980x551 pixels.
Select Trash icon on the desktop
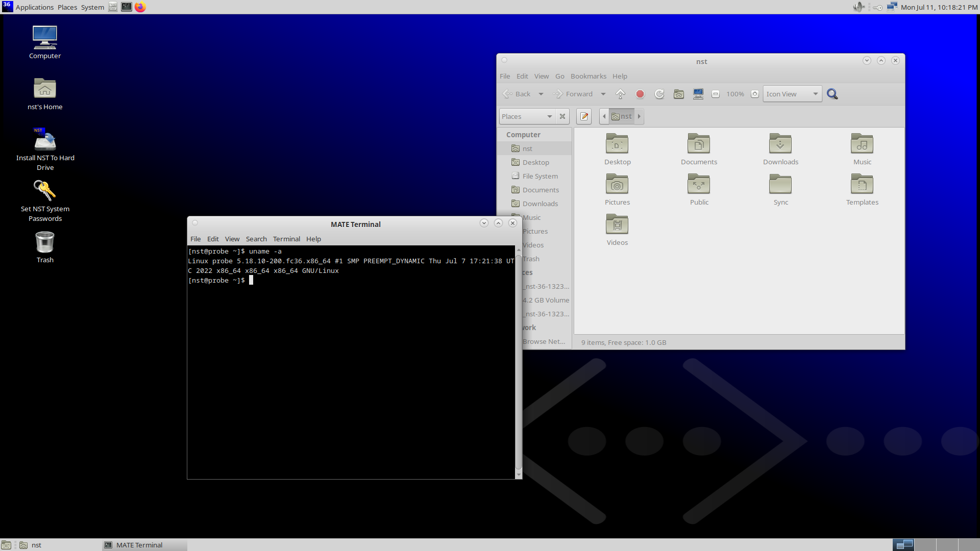point(45,247)
